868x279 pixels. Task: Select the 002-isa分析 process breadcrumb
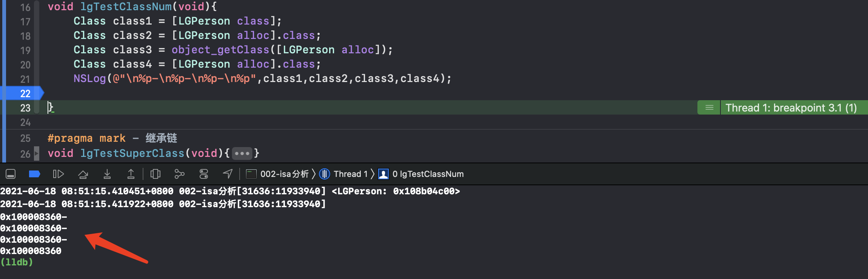point(284,174)
